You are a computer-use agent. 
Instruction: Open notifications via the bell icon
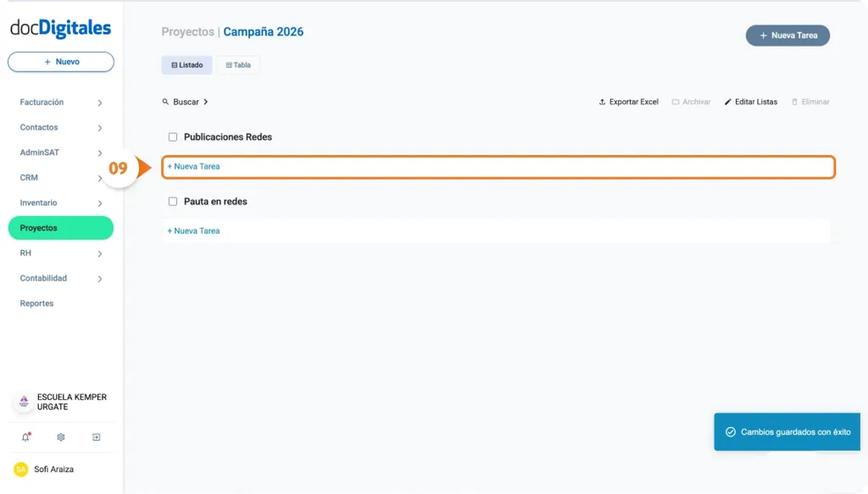(x=25, y=437)
